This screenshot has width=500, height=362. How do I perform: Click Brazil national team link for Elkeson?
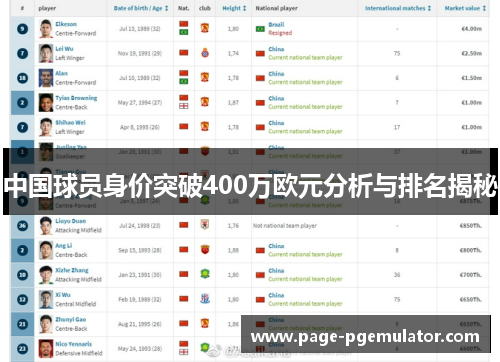point(276,25)
